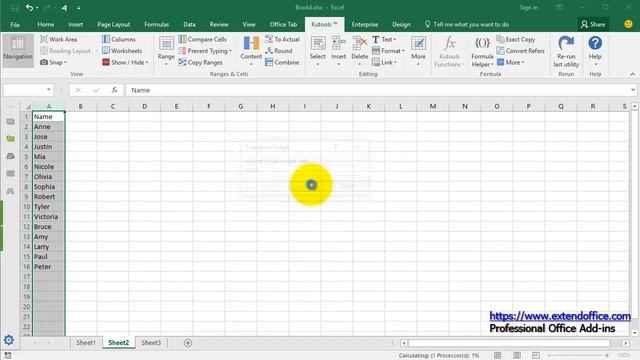Open Formula Helper dropdown
Image resolution: width=640 pixels, height=360 pixels.
point(482,51)
